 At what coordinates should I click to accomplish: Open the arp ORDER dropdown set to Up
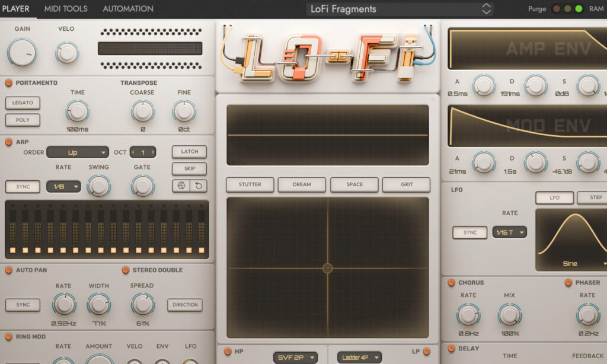(x=78, y=152)
